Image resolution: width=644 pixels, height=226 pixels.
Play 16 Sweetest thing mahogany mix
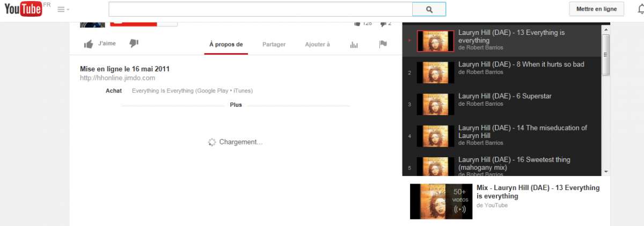(x=502, y=164)
